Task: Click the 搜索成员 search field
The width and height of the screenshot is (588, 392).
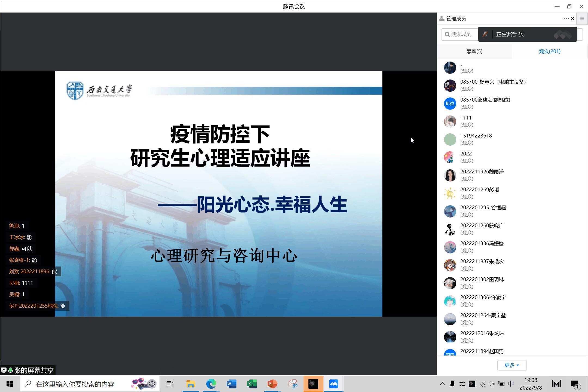Action: [461, 34]
